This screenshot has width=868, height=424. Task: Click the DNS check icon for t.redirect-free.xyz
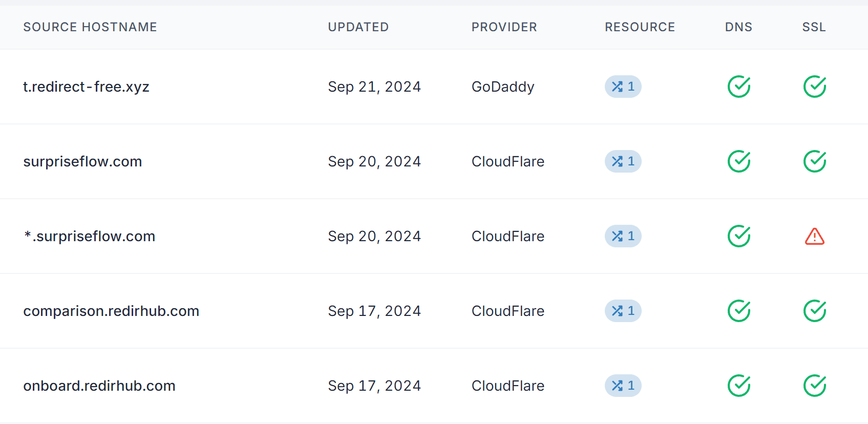click(x=738, y=87)
